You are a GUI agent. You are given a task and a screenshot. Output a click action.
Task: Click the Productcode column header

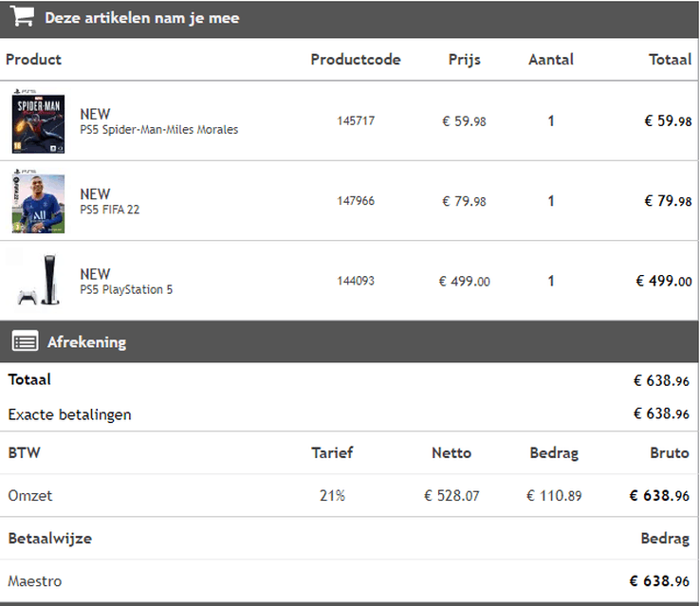(356, 60)
